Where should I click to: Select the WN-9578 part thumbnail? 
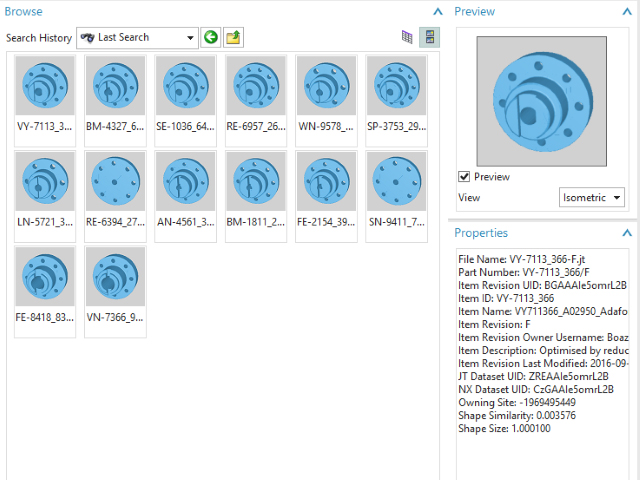[x=326, y=85]
